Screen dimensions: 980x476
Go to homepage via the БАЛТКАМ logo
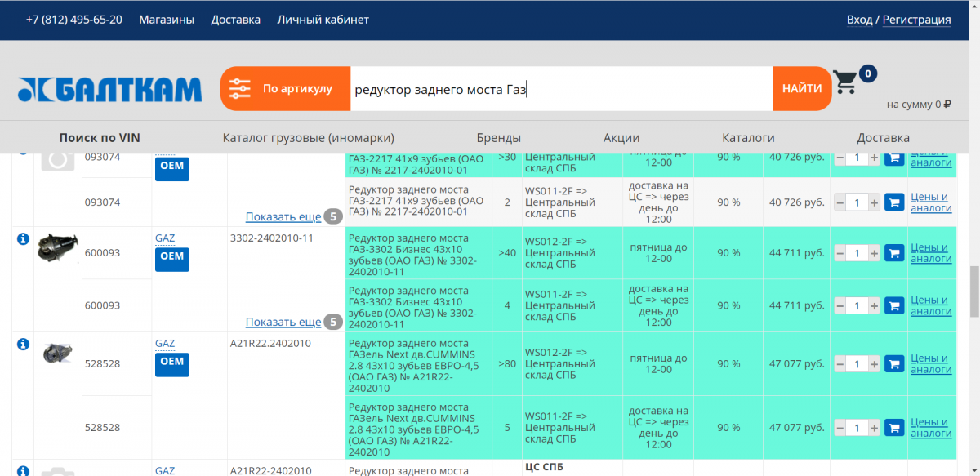[110, 90]
